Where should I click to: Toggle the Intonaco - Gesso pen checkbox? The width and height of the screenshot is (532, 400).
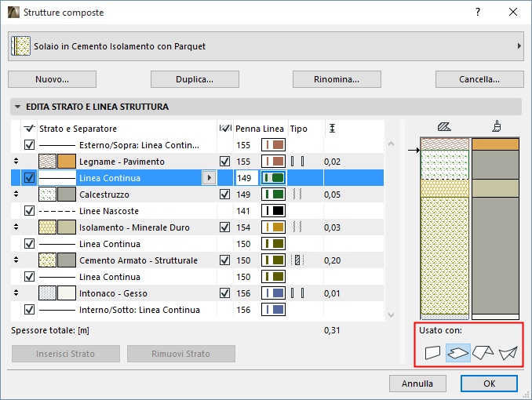[x=225, y=293]
